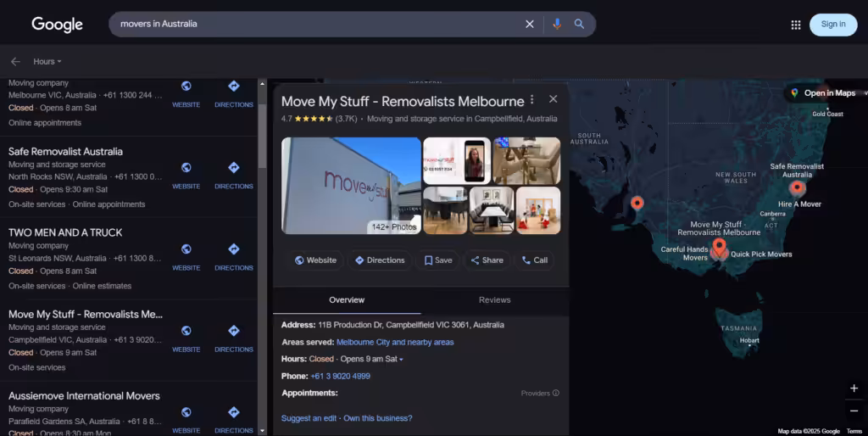This screenshot has height=436, width=868.
Task: Zoom in on the map
Action: point(854,388)
